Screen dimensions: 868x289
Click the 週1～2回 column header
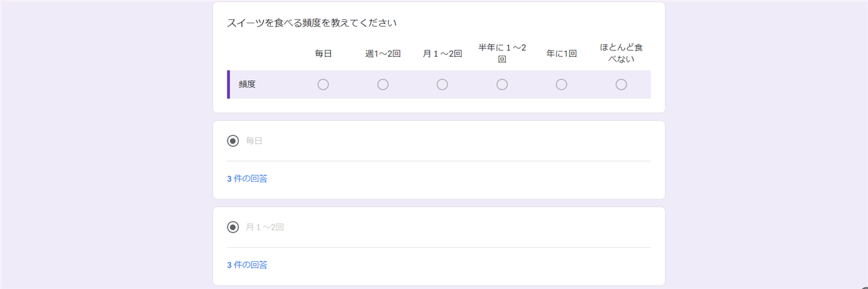[x=383, y=54]
